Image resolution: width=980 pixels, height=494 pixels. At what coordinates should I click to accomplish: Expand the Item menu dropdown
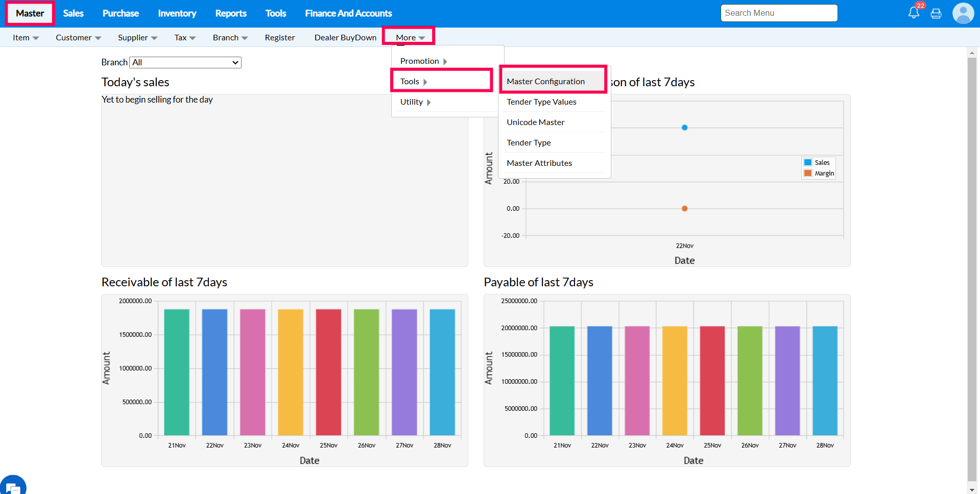26,38
